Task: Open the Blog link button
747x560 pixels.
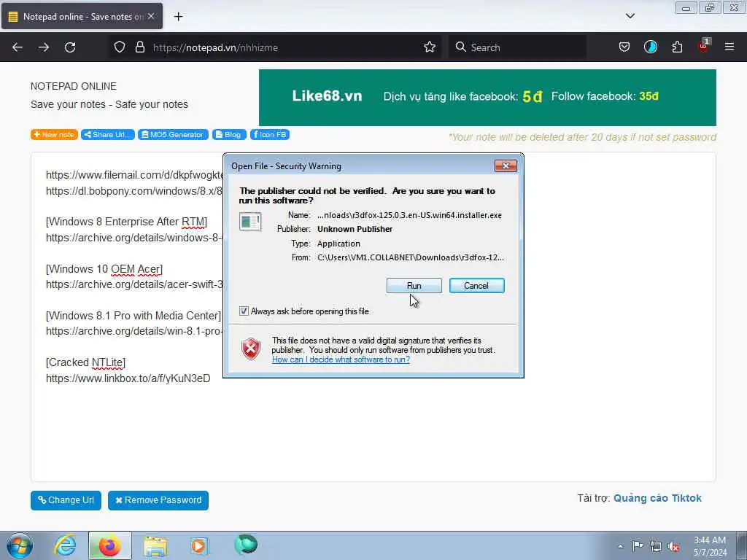Action: (229, 135)
